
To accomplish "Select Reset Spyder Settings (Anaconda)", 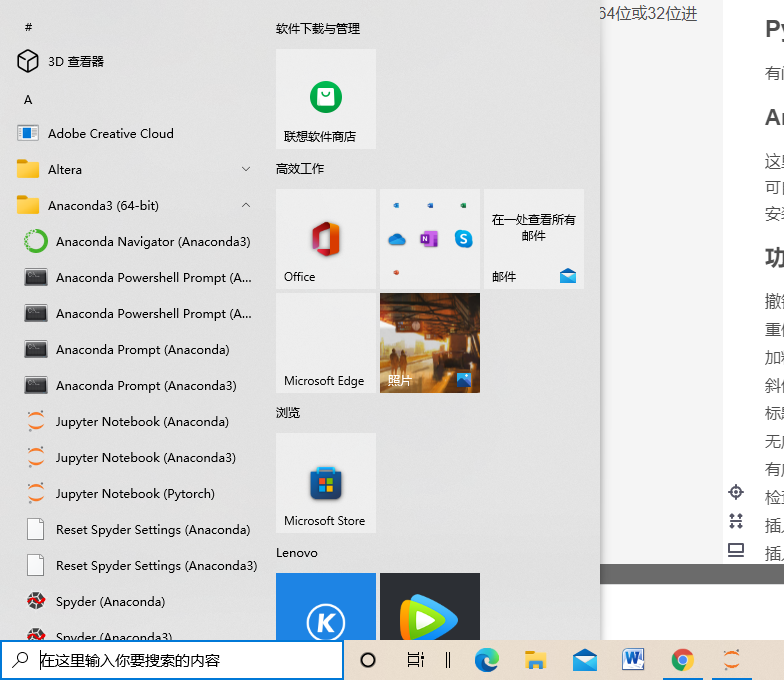I will click(x=138, y=530).
